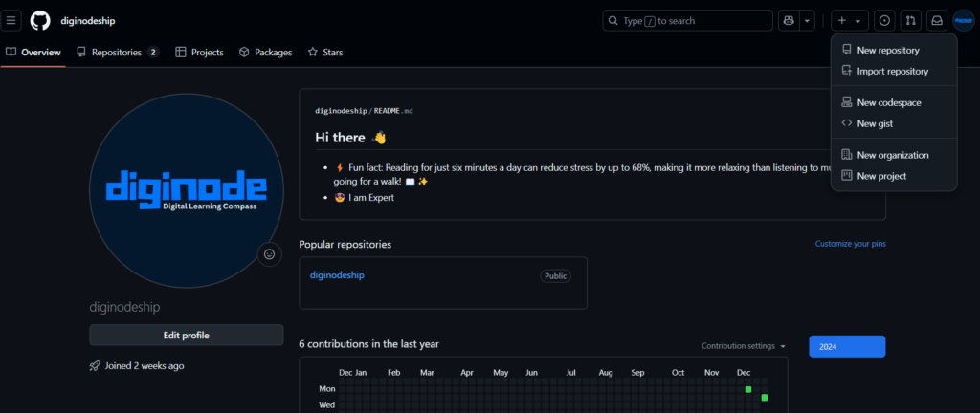Open the issues icon in header
The width and height of the screenshot is (980, 413).
click(x=884, y=20)
